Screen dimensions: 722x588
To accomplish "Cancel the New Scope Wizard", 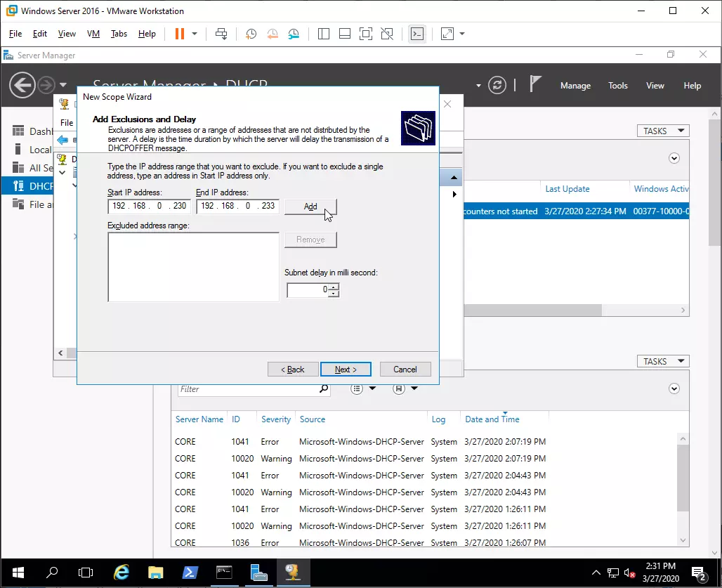I will coord(405,370).
